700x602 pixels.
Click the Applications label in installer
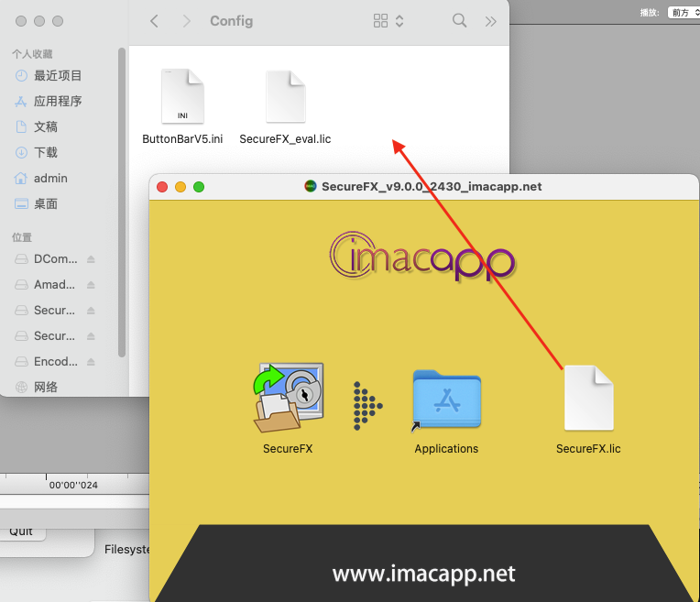(x=446, y=449)
